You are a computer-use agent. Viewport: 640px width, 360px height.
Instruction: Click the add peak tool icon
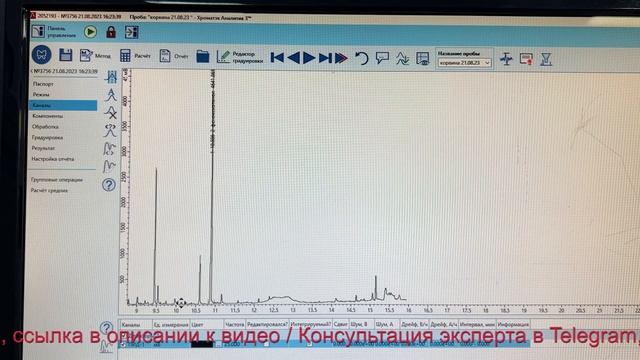[x=111, y=95]
